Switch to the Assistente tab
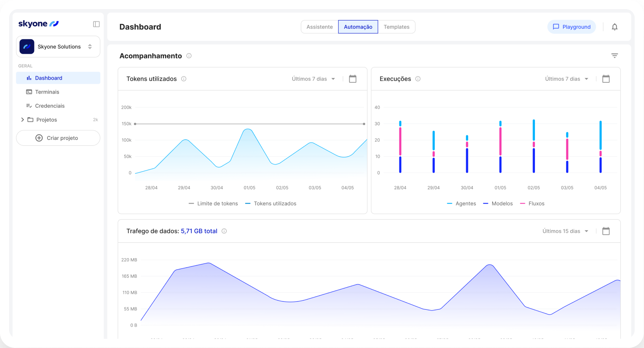 (320, 27)
